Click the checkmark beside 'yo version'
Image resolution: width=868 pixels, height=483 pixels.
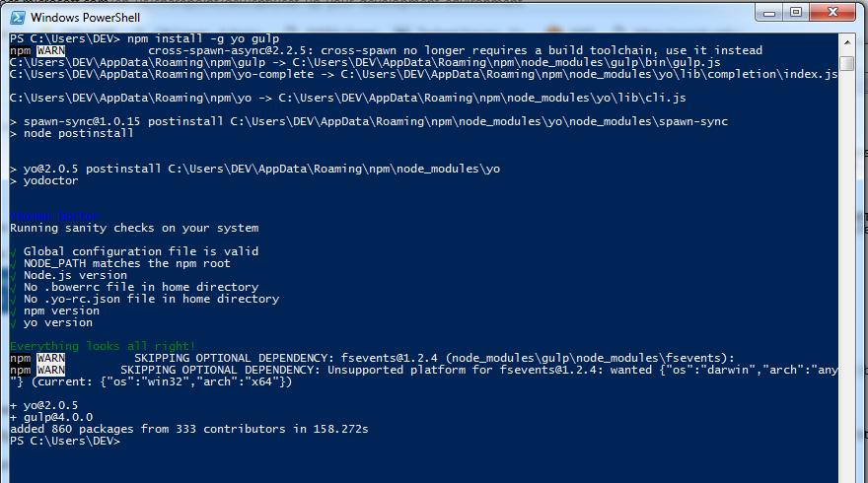tap(13, 323)
